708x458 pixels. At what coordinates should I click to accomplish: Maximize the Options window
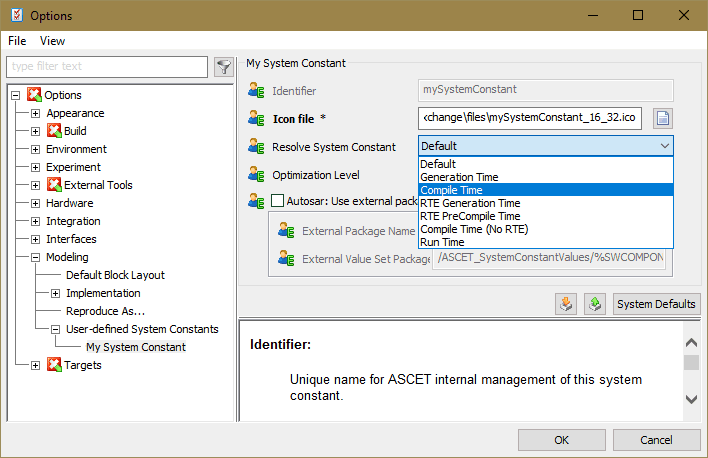638,15
